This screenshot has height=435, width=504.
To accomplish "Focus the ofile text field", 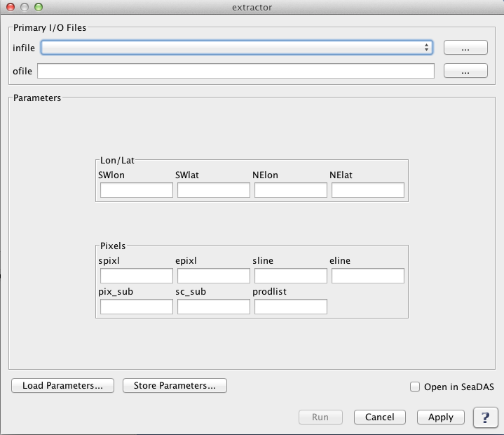I will coord(236,71).
